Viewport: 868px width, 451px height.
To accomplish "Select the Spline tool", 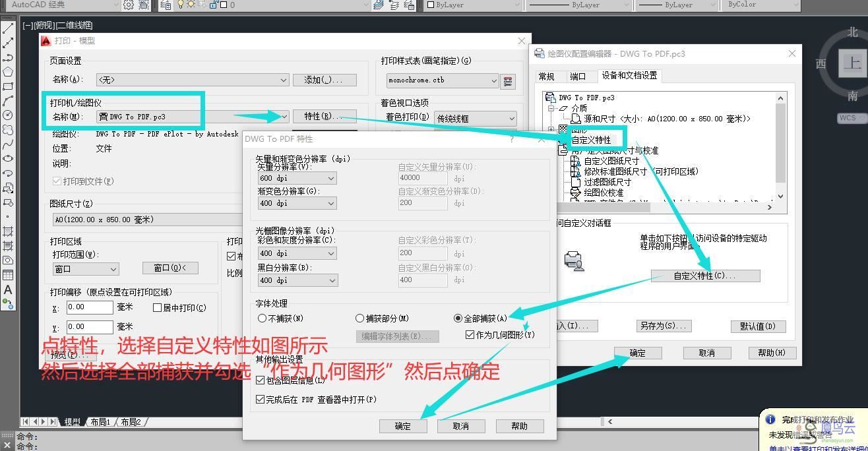I will tap(8, 144).
